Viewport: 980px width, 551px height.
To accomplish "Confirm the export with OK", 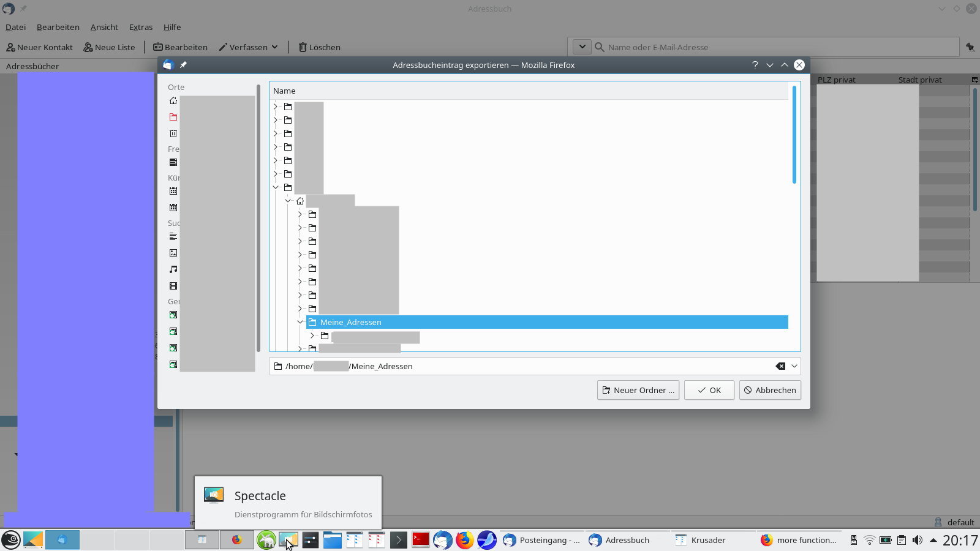I will pyautogui.click(x=709, y=390).
